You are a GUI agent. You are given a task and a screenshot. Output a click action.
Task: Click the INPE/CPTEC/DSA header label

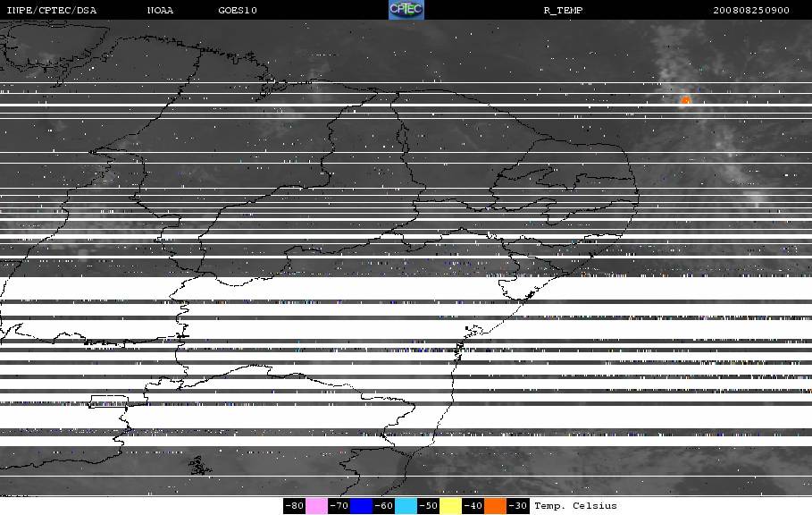point(51,10)
